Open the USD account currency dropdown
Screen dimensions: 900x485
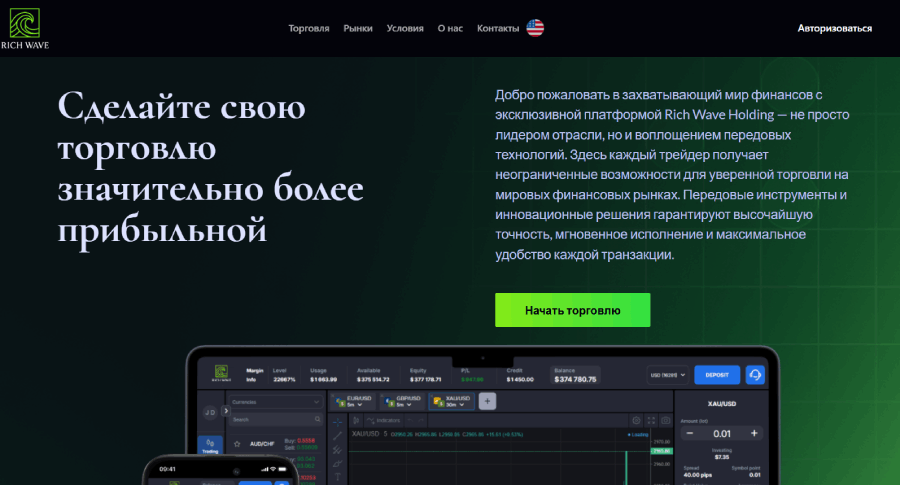[x=670, y=374]
